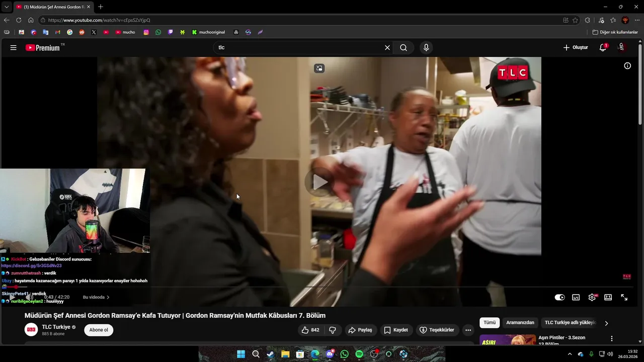Go to the browser home page

pos(31,20)
